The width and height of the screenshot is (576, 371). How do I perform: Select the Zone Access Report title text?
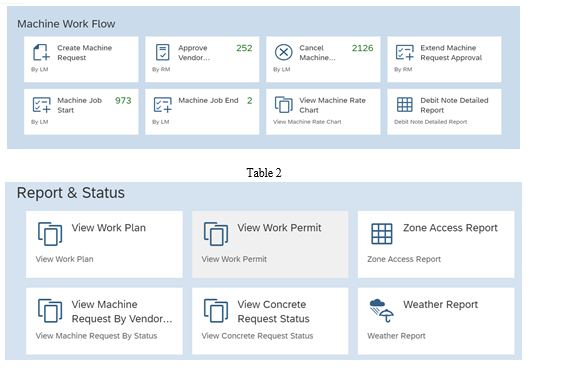pyautogui.click(x=450, y=228)
